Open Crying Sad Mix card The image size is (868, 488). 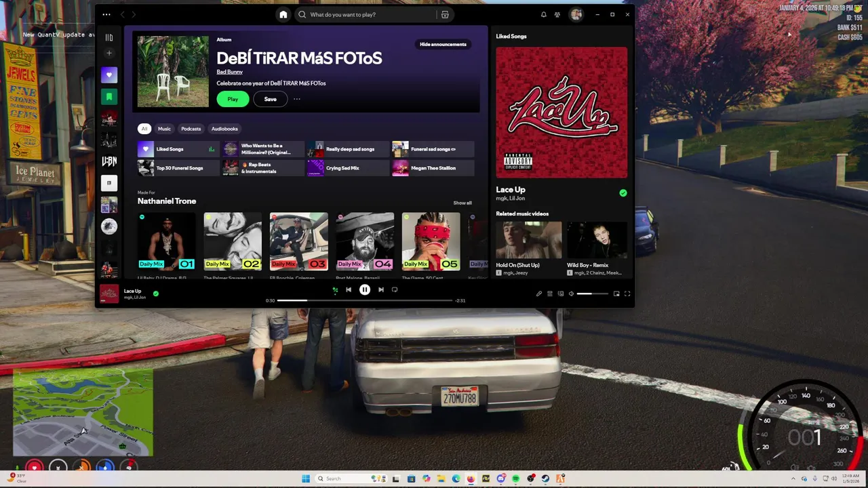(x=349, y=168)
